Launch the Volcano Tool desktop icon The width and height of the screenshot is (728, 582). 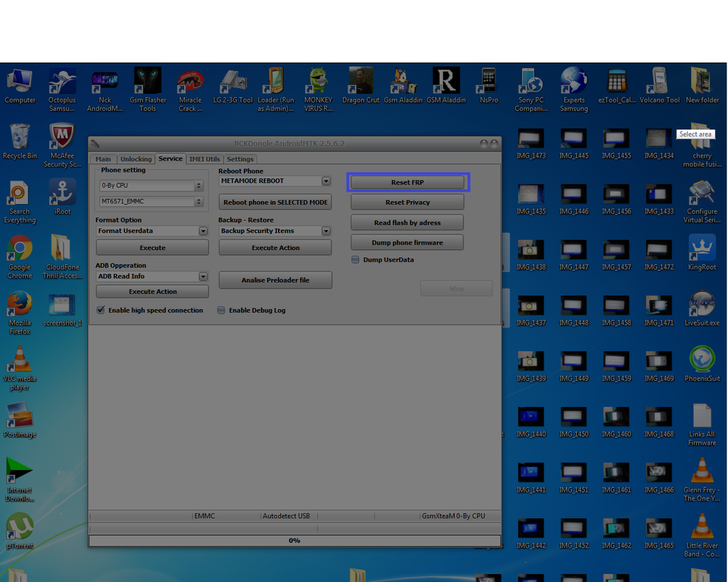[659, 82]
